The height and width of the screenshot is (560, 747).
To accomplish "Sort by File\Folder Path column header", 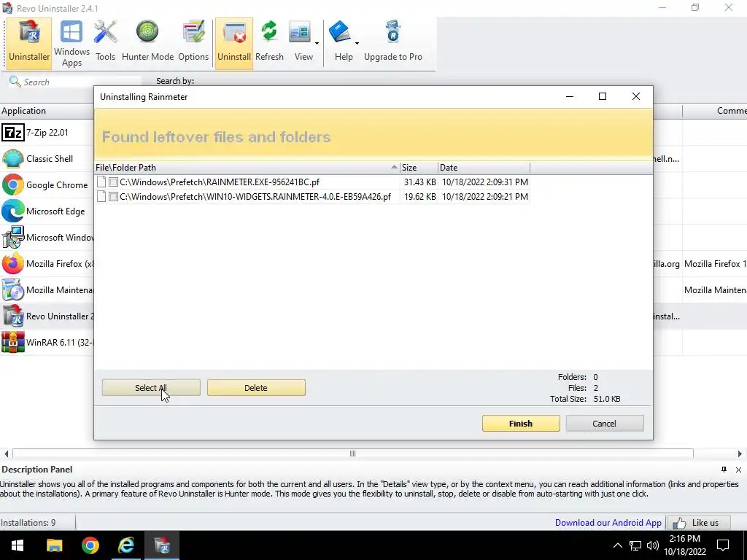I will 247,168.
